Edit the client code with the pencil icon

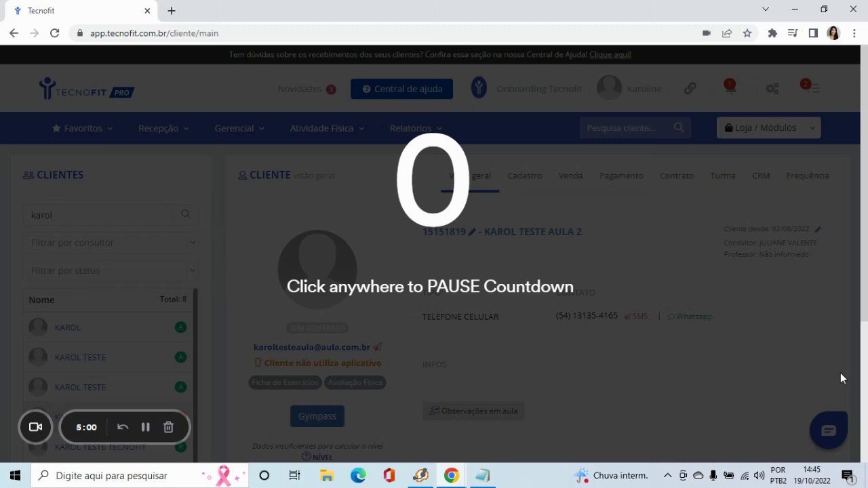pyautogui.click(x=472, y=232)
